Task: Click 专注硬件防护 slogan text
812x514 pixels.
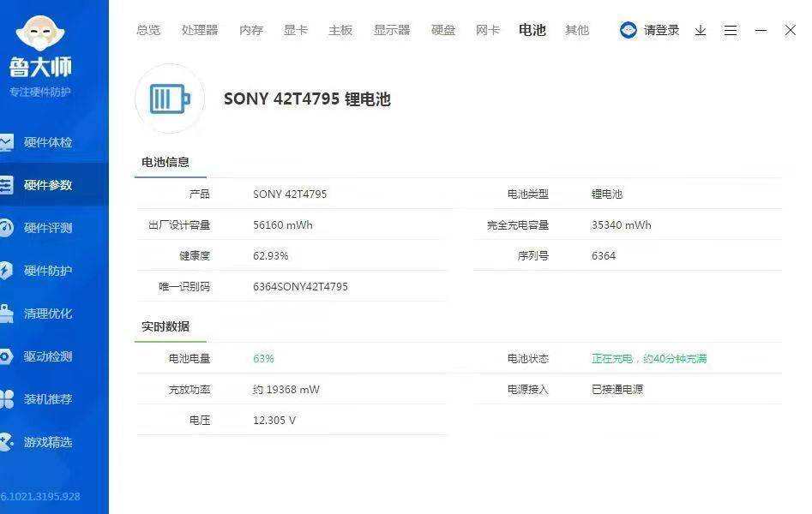Action: [x=40, y=93]
